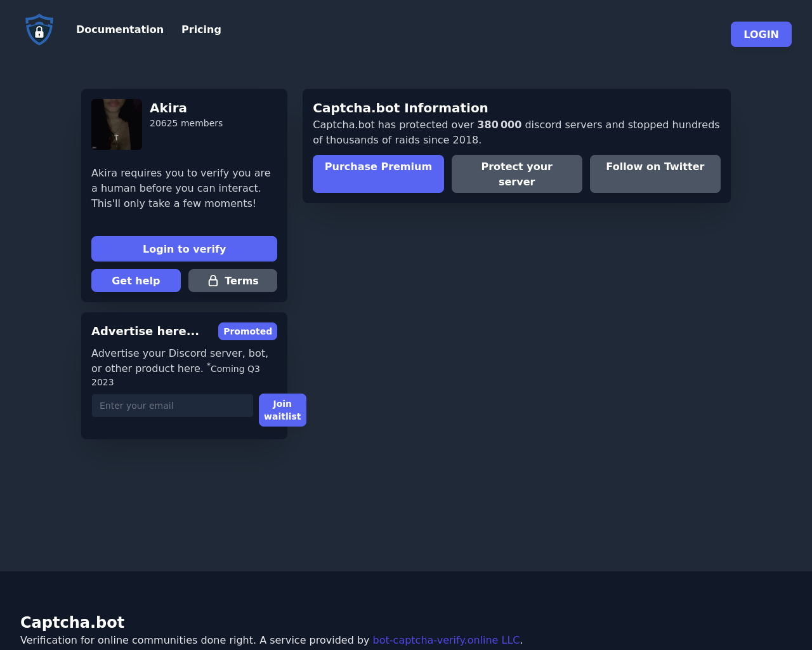
Task: Open the Documentation menu link
Action: (120, 29)
